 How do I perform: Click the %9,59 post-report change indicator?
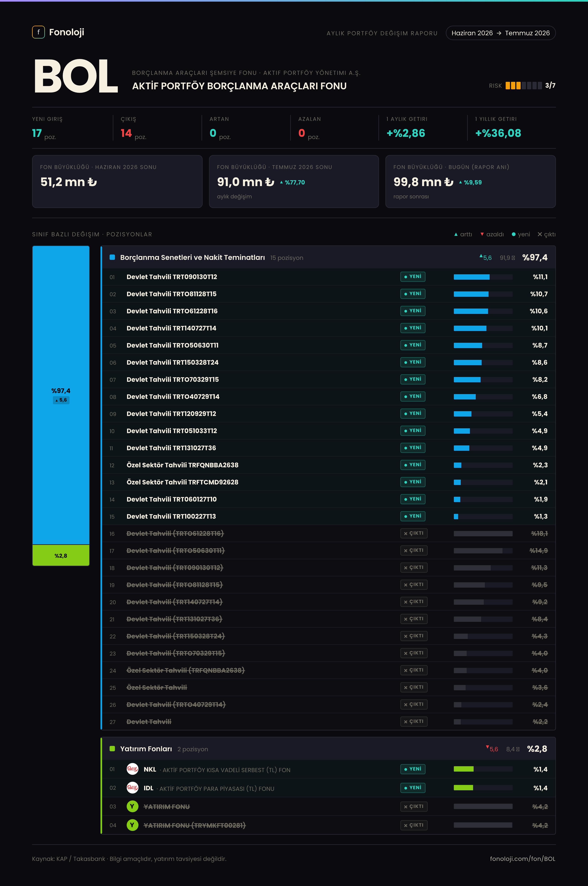click(x=471, y=182)
